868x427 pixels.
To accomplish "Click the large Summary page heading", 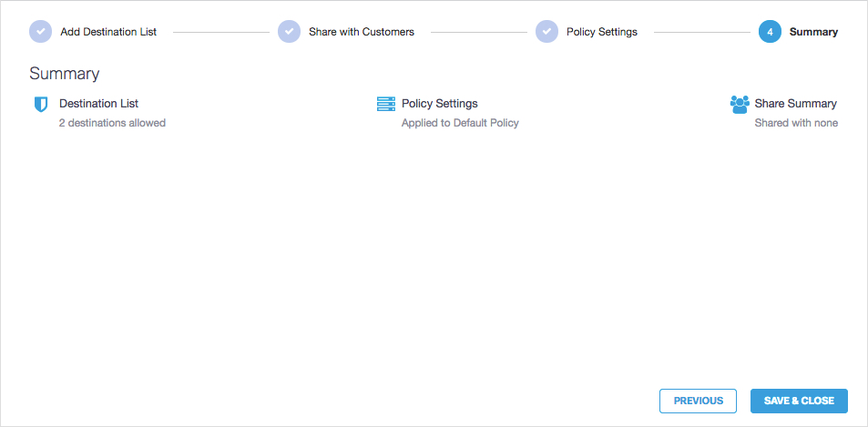I will pos(64,74).
